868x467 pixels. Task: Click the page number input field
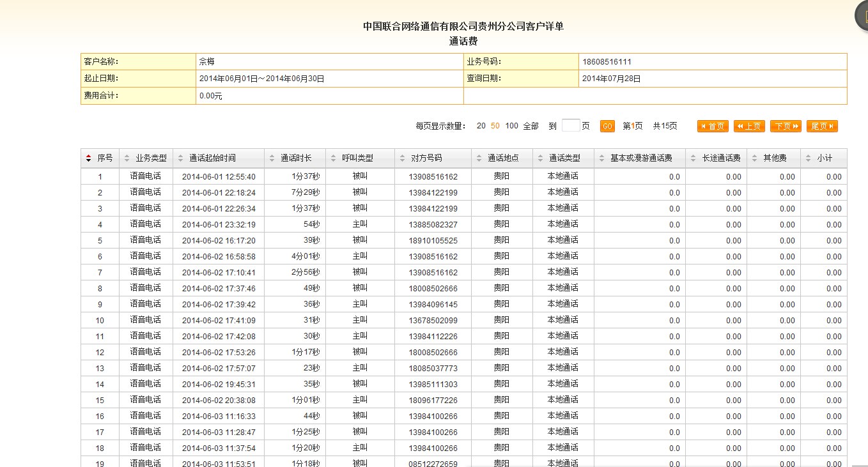(x=570, y=126)
